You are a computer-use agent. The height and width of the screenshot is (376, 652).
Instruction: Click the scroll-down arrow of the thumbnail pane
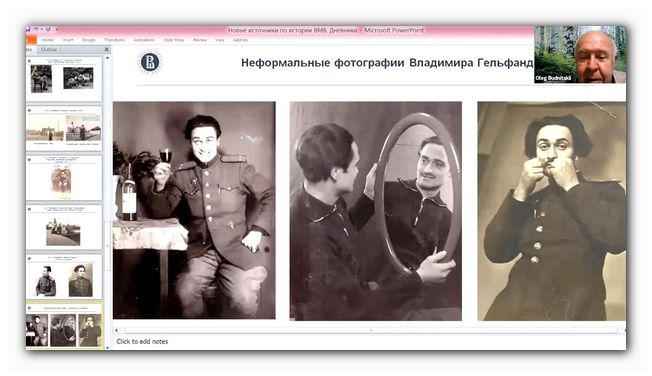[107, 347]
